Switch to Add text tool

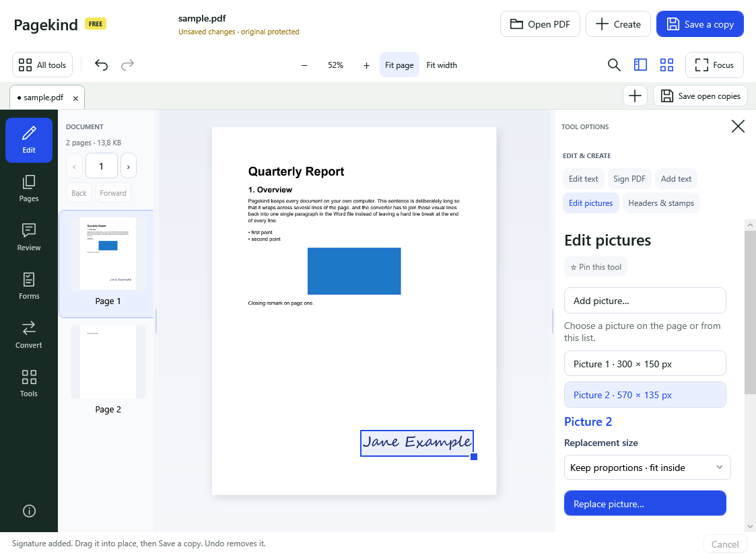pyautogui.click(x=676, y=179)
